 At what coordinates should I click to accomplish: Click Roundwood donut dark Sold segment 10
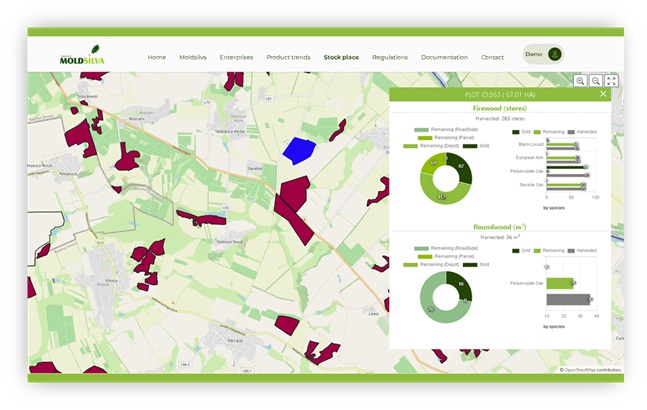461,284
